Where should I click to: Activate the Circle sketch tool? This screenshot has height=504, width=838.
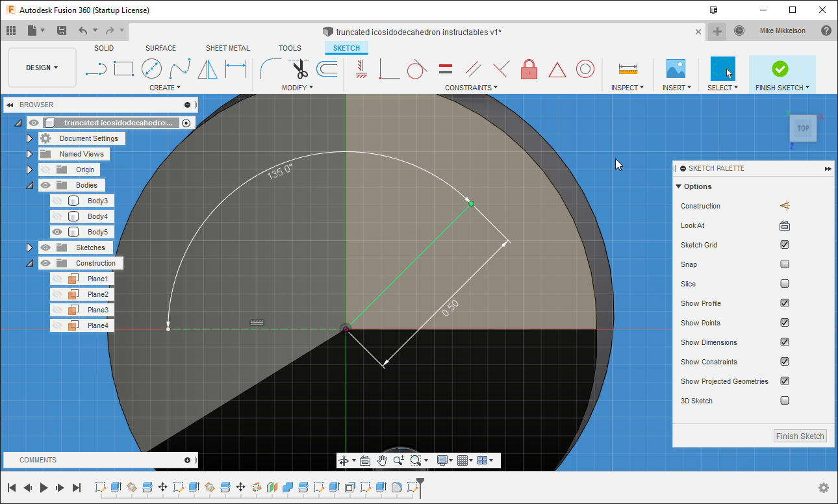tap(151, 68)
